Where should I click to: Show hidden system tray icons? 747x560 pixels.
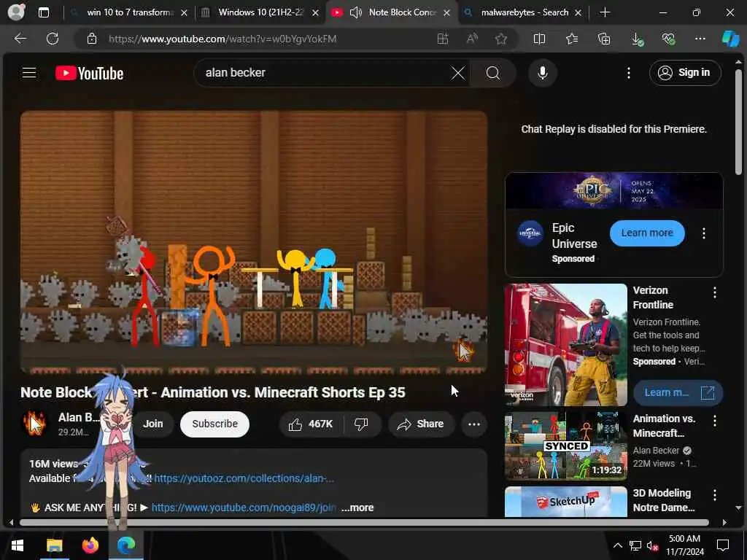617,545
